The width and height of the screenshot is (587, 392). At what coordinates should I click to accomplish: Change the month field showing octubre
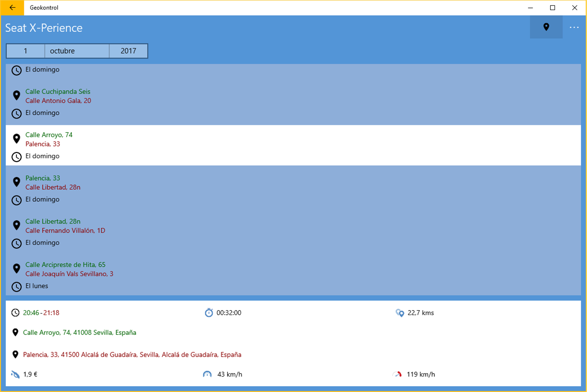pos(77,51)
